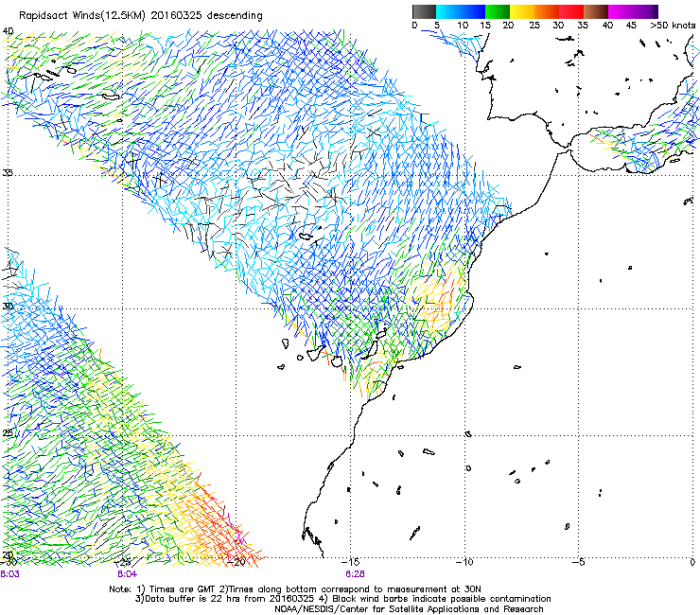
Task: Click the '>50 knots' legend label
Action: [673, 26]
